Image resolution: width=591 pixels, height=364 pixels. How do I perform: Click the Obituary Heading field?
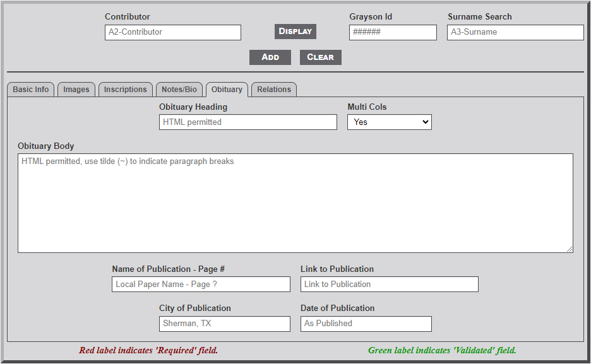point(248,122)
